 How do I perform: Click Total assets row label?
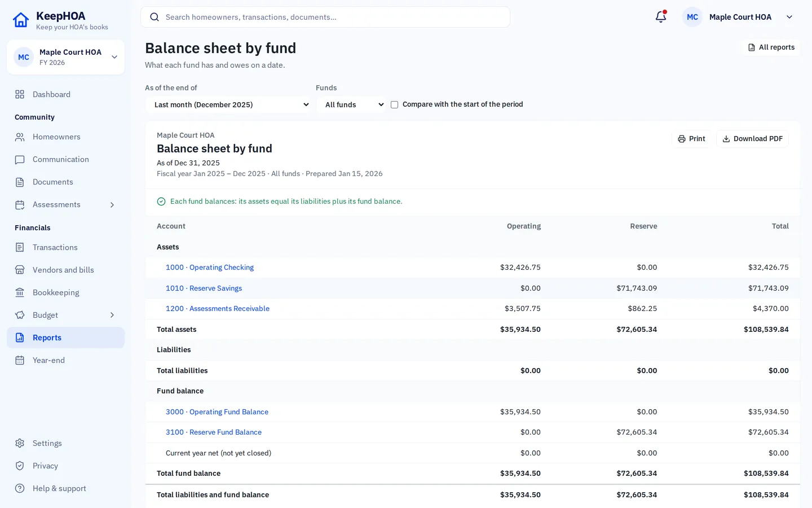click(x=176, y=330)
